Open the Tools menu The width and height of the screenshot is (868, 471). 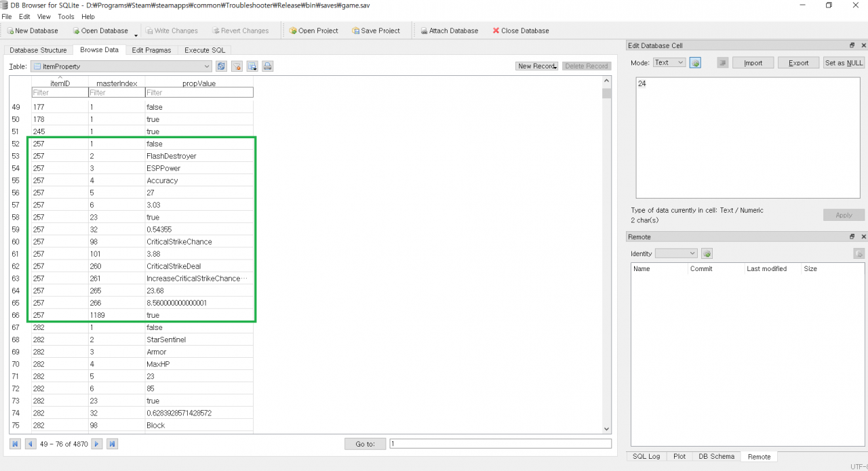(66, 16)
